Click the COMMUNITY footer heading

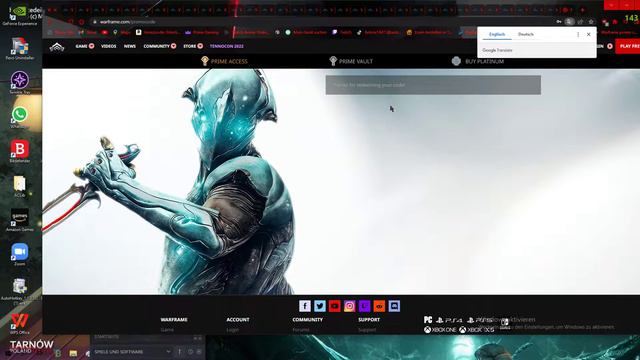(x=307, y=320)
